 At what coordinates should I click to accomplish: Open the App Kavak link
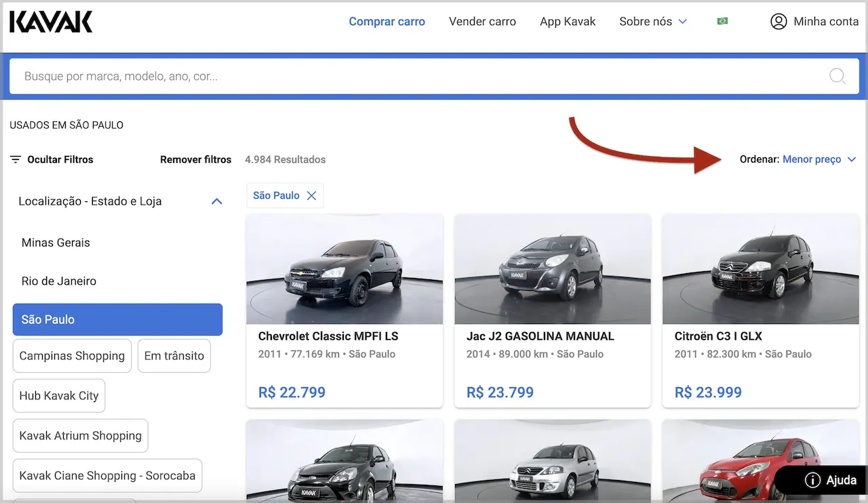click(x=568, y=22)
